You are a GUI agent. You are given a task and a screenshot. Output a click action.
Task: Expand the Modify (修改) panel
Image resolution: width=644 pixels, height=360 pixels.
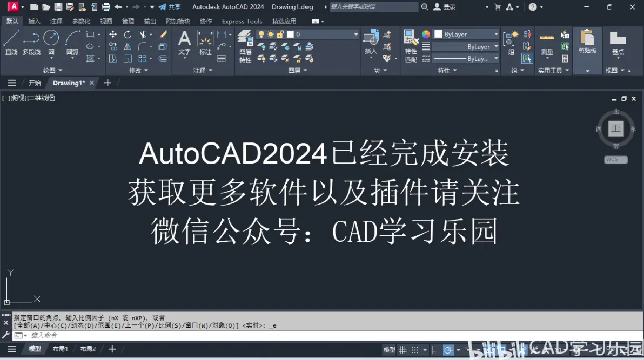(x=138, y=71)
